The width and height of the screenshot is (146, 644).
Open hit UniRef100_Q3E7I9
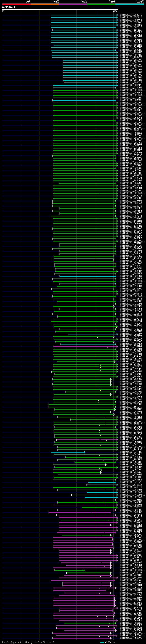coord(131,17)
